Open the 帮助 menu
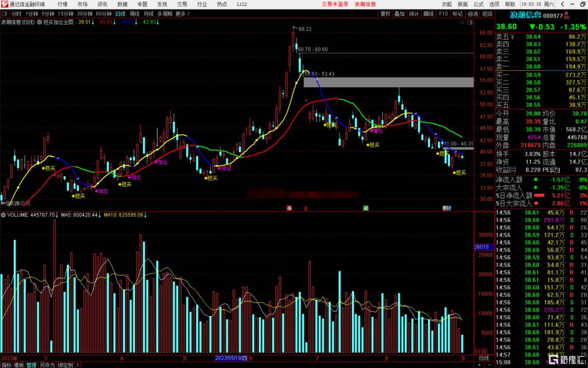The image size is (588, 368). click(x=510, y=4)
